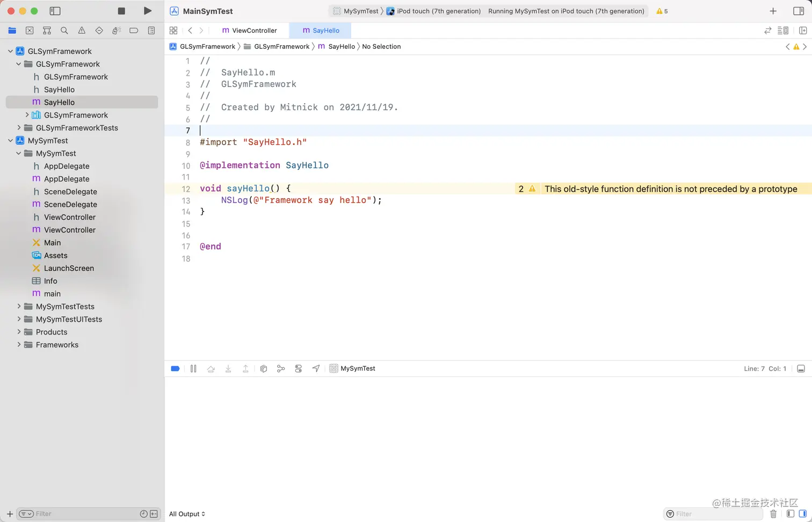This screenshot has height=522, width=812.
Task: Pause program execution
Action: 193,368
